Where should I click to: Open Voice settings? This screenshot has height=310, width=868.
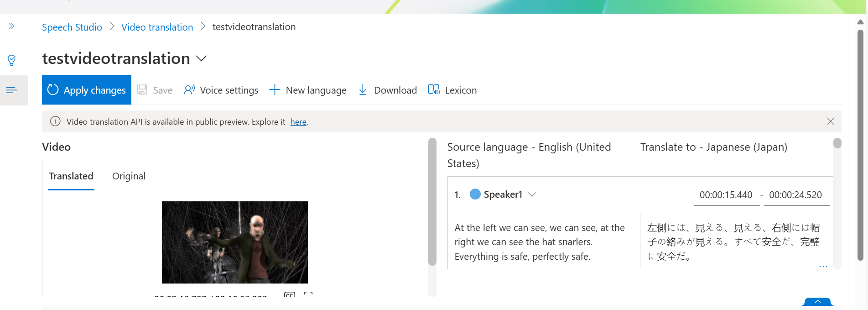pos(221,90)
